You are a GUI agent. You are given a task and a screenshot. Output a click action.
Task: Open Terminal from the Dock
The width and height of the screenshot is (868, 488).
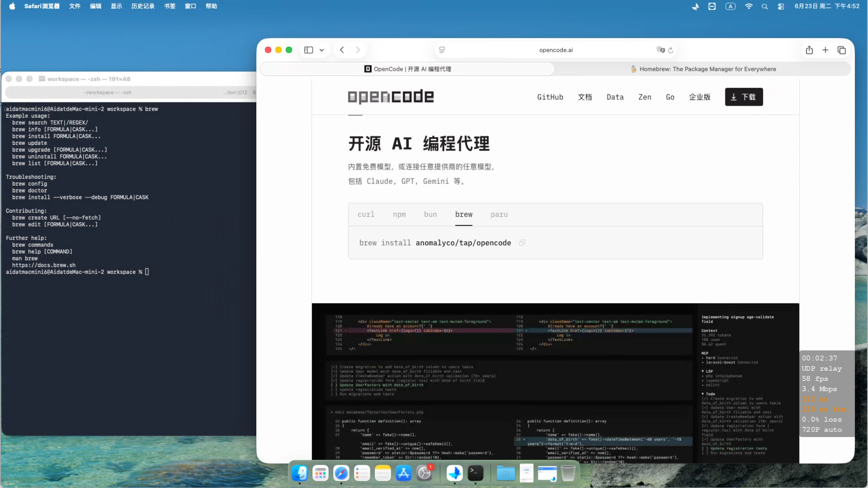click(475, 473)
